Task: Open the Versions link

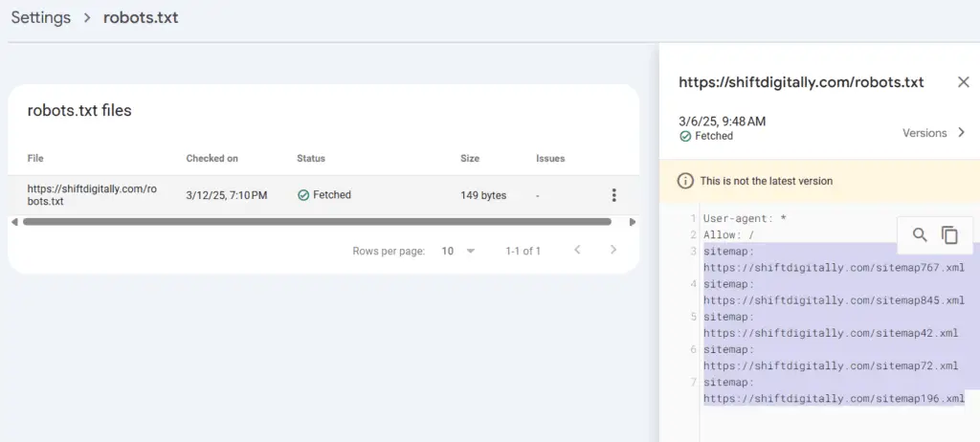Action: 924,133
